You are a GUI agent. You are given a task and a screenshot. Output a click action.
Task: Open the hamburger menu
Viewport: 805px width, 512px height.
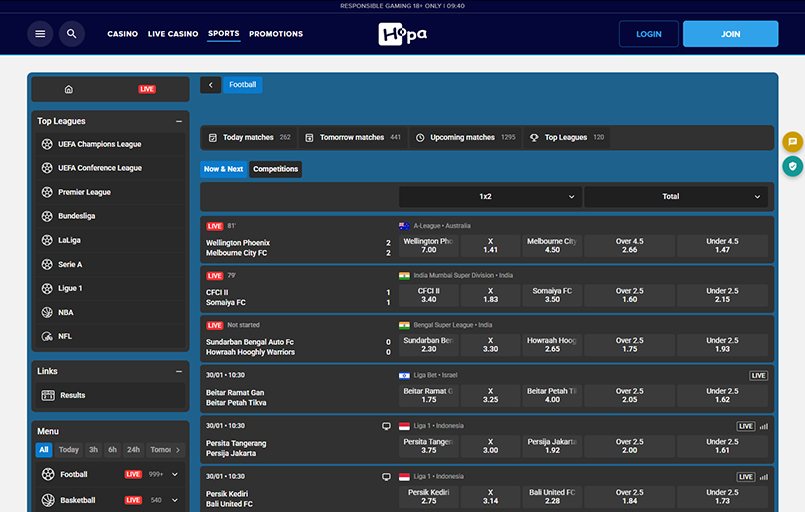tap(40, 34)
